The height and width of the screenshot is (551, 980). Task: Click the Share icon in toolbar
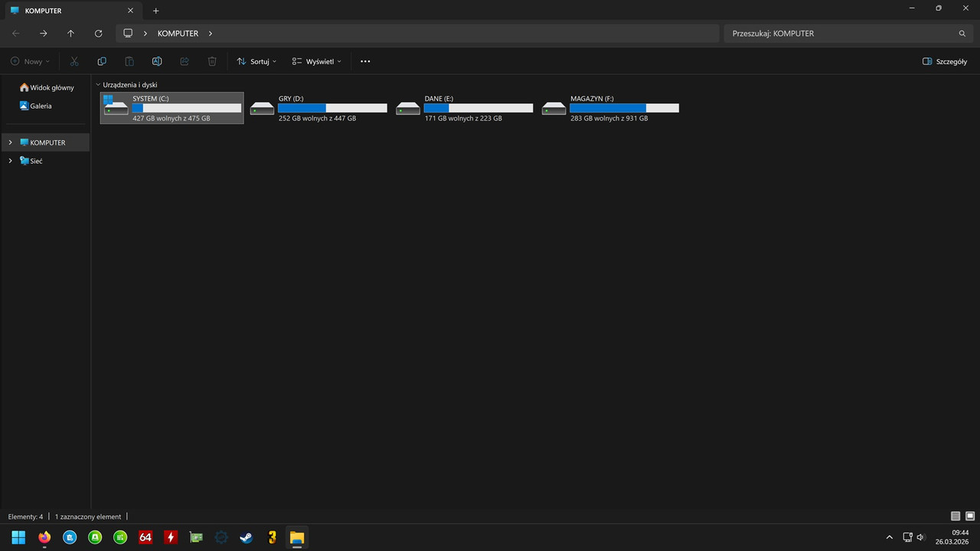point(185,61)
